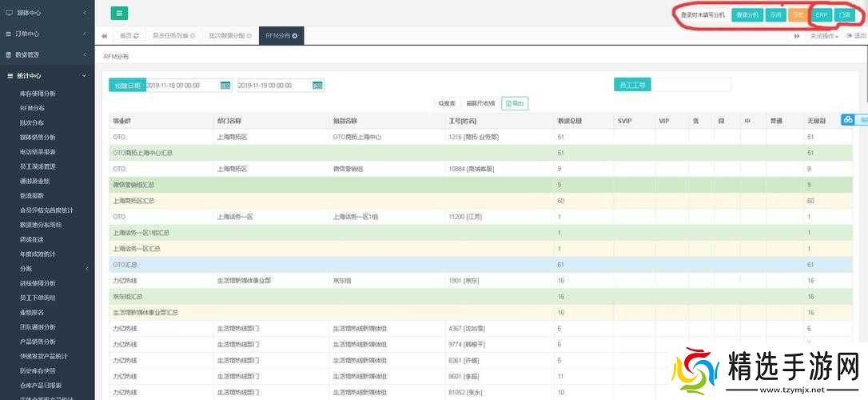
Task: Select 媒体销售分析 in the sidebar menu
Action: pyautogui.click(x=38, y=137)
